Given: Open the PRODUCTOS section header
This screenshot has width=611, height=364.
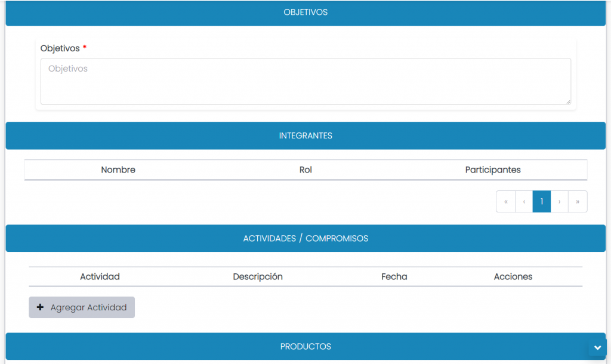Looking at the screenshot, I should tap(305, 347).
